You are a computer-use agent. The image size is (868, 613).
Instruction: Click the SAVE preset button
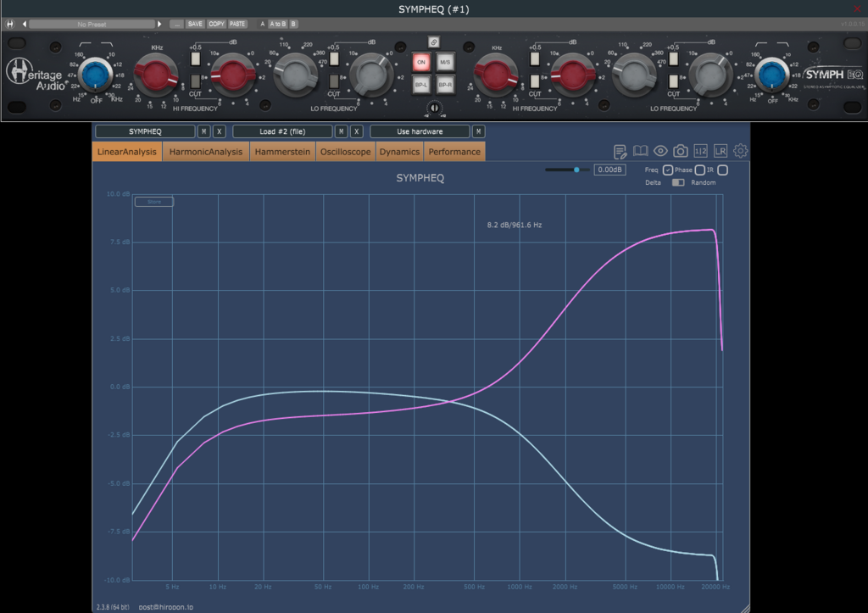(195, 24)
